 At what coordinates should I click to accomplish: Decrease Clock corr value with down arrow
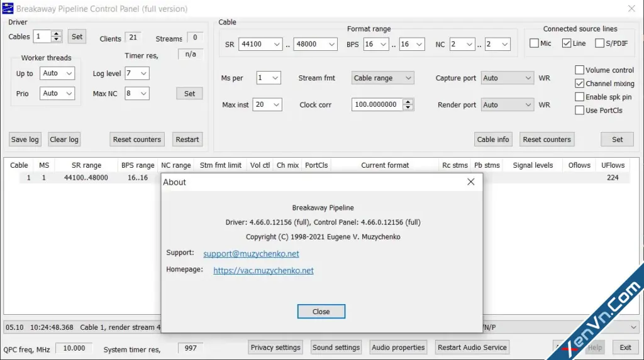(408, 107)
